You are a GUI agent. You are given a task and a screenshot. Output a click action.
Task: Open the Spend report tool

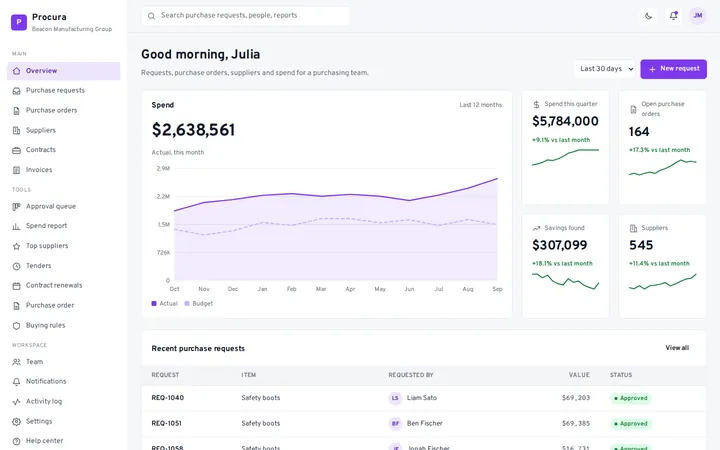tap(64, 226)
